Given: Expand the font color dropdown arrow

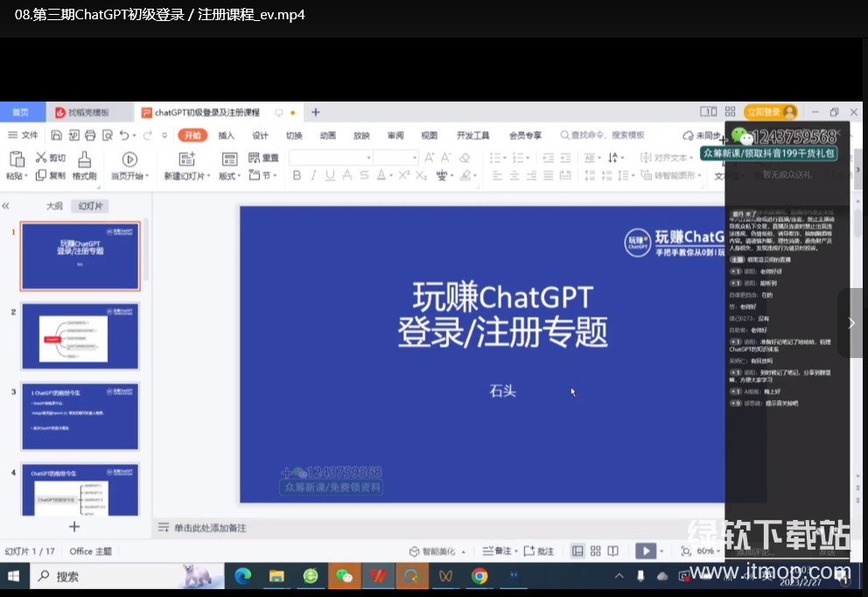Looking at the screenshot, I should [x=391, y=176].
